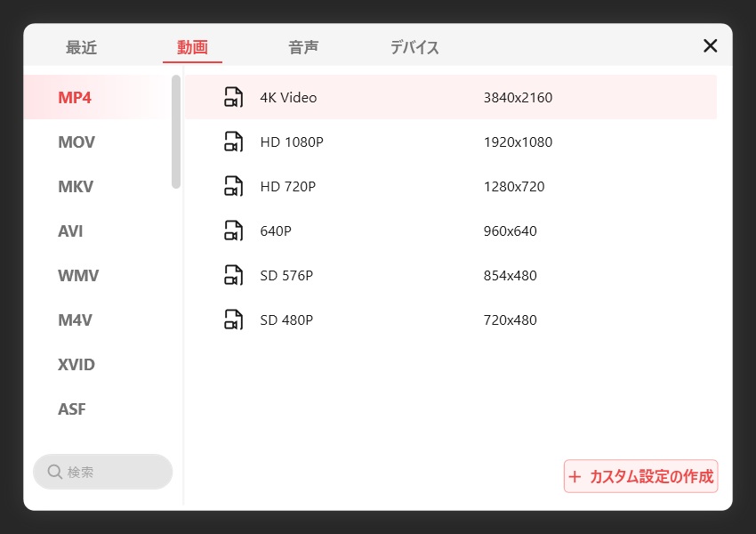Select WMV in the format sidebar
The height and width of the screenshot is (534, 756).
tap(78, 276)
